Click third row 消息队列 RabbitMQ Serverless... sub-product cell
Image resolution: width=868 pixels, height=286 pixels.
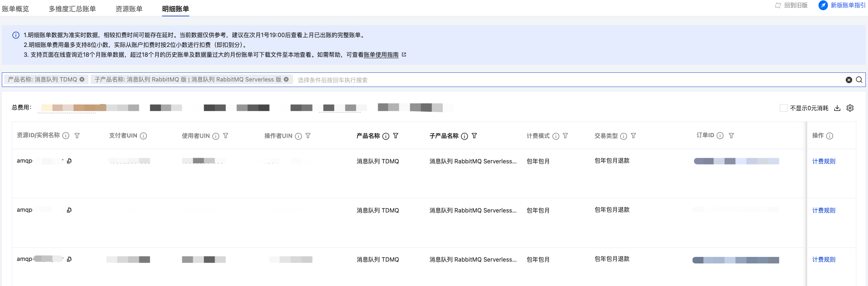tap(473, 259)
